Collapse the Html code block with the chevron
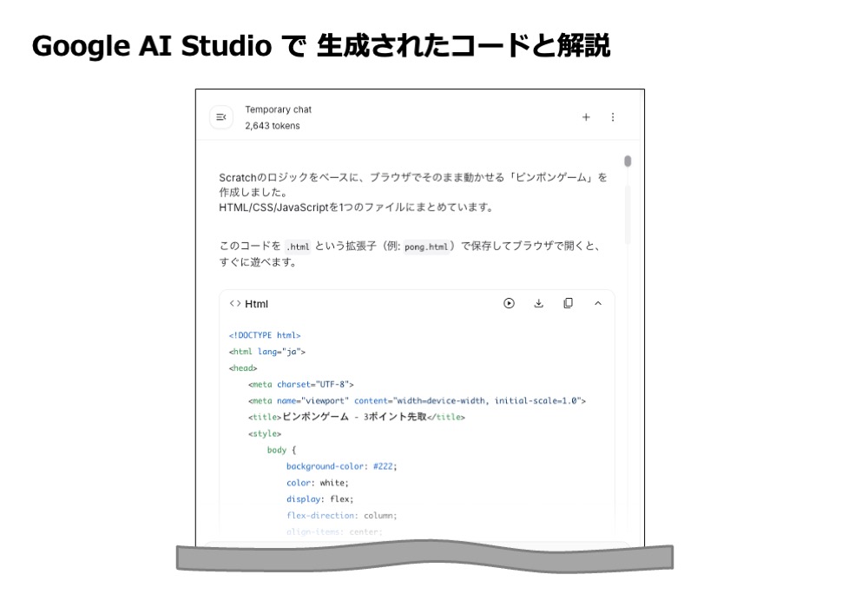Screen dimensions: 868x601 [x=597, y=303]
